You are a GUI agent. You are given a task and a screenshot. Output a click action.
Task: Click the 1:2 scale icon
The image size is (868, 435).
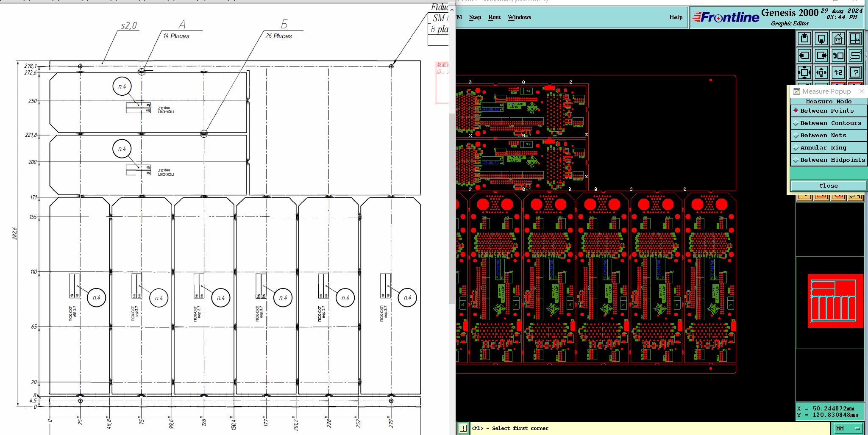[838, 72]
